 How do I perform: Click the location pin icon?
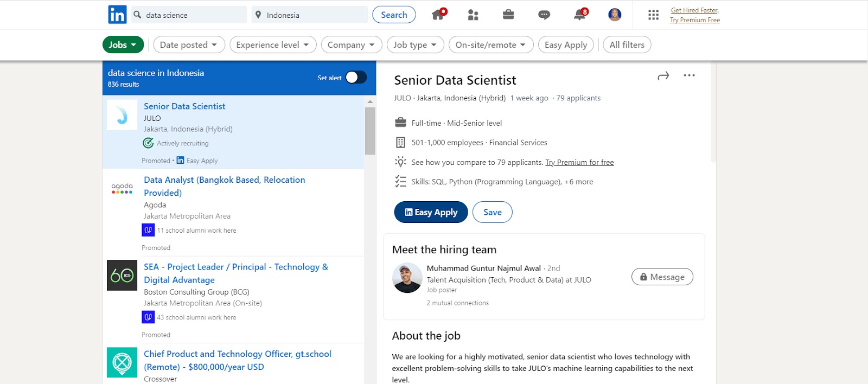tap(258, 15)
